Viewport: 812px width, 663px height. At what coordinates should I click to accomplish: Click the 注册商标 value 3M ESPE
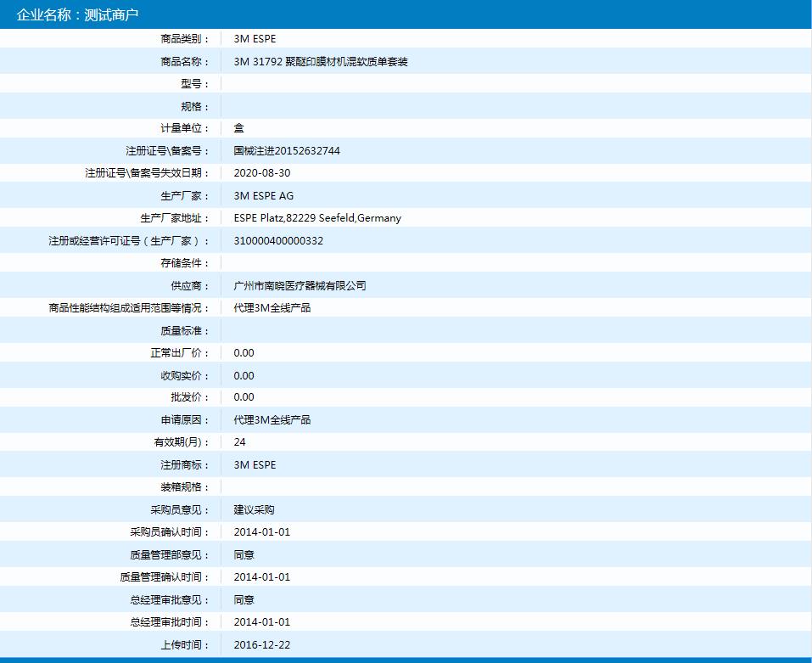(255, 465)
